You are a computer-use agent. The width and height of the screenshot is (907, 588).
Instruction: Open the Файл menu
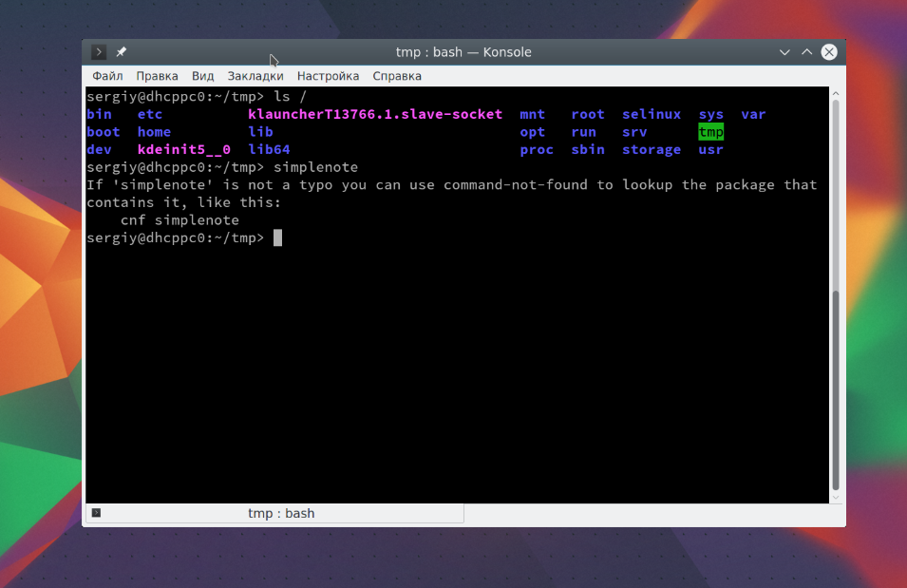(107, 76)
